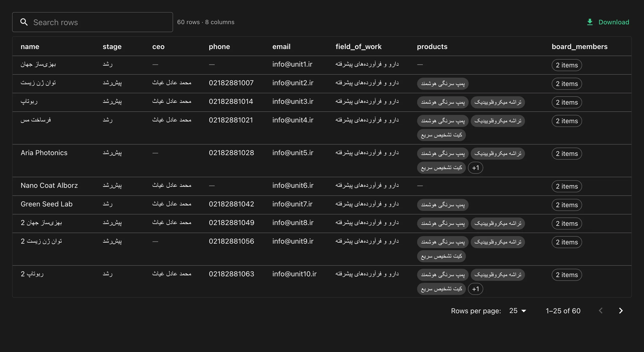Open 2 items badge for info@unit8.ir row

[567, 224]
